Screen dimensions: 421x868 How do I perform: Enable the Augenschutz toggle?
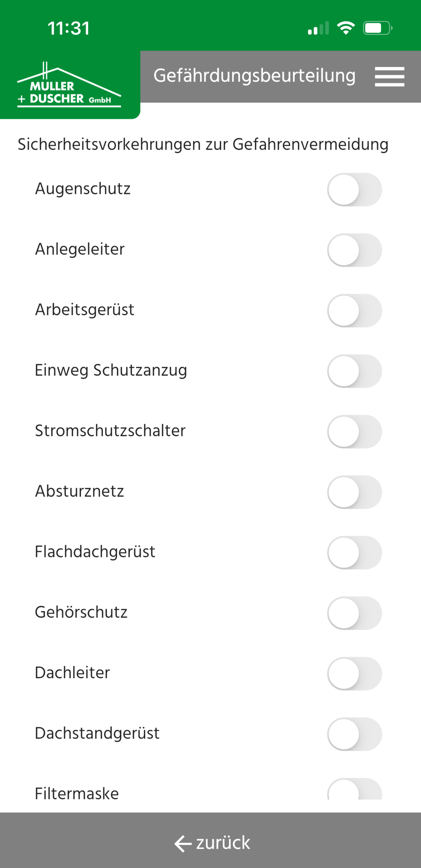(x=354, y=190)
